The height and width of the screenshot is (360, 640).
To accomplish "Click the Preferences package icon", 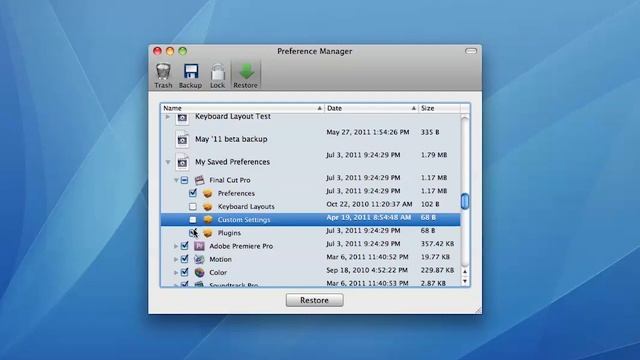I will tap(208, 193).
